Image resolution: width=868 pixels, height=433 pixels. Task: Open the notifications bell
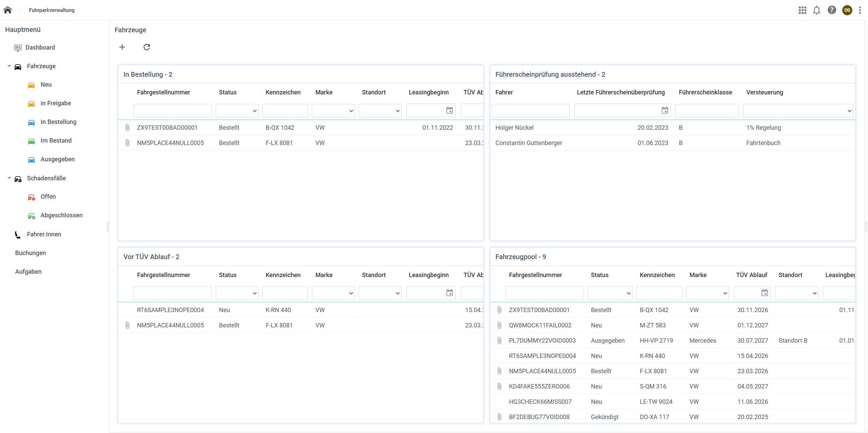pyautogui.click(x=817, y=10)
